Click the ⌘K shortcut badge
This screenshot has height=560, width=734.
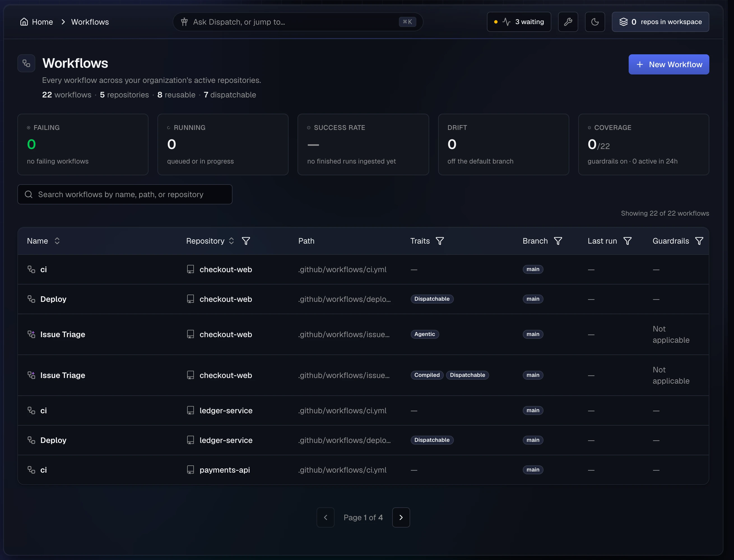[x=407, y=22]
